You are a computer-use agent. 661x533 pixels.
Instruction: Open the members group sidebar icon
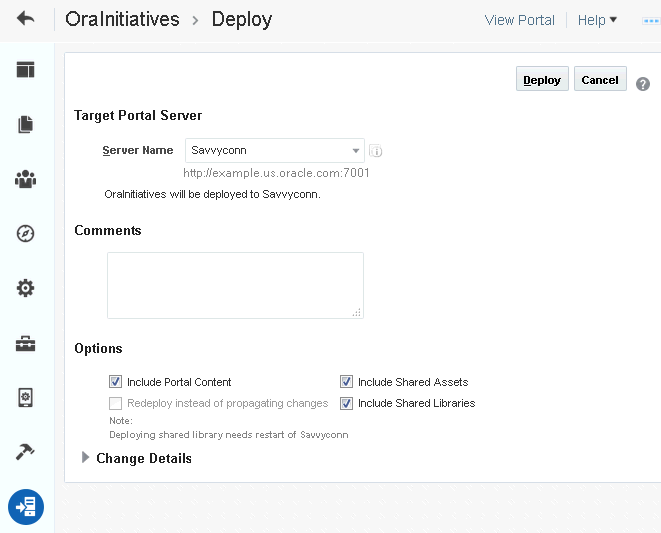[25, 179]
